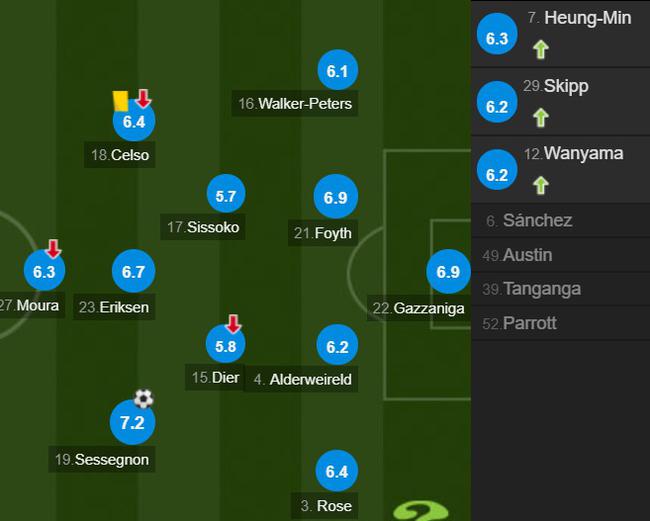Click the goal ball icon on Sessegnon
Screen dimensions: 650x521
(x=143, y=399)
